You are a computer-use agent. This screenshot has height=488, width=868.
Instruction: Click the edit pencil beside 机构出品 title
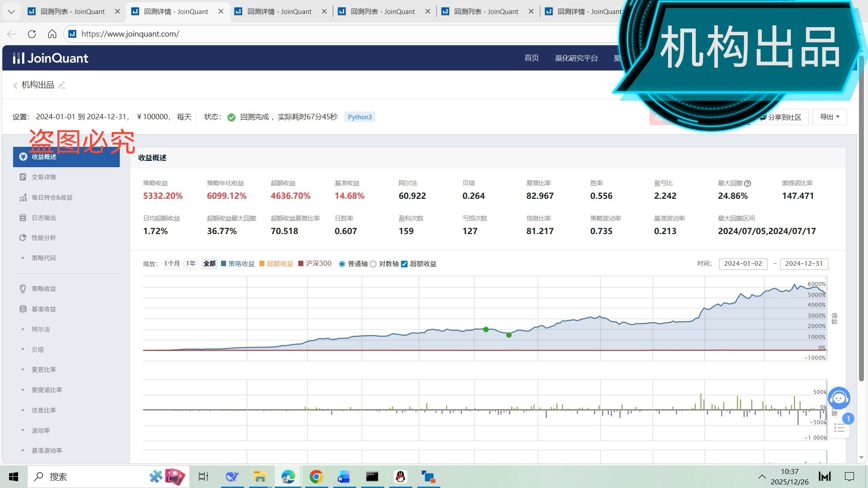coord(62,85)
